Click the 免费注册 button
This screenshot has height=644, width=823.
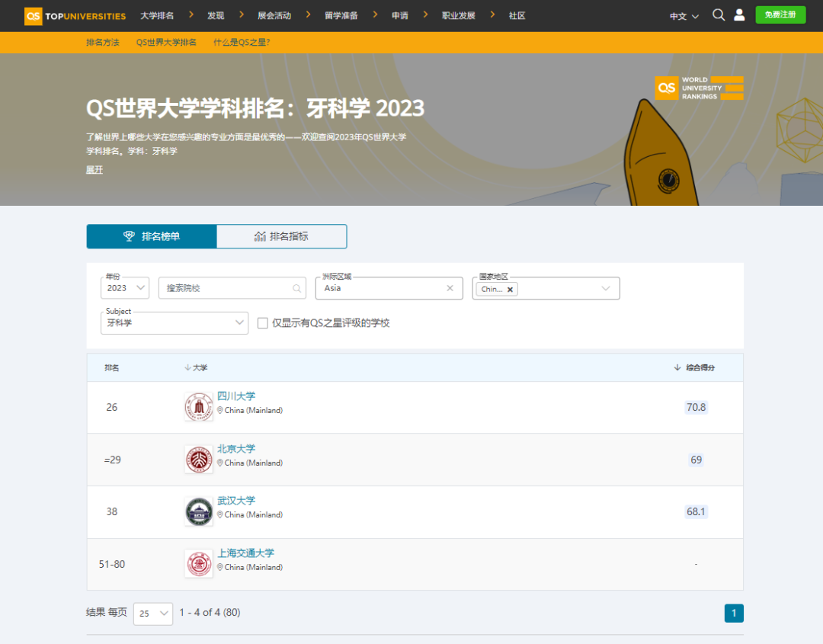(x=780, y=14)
